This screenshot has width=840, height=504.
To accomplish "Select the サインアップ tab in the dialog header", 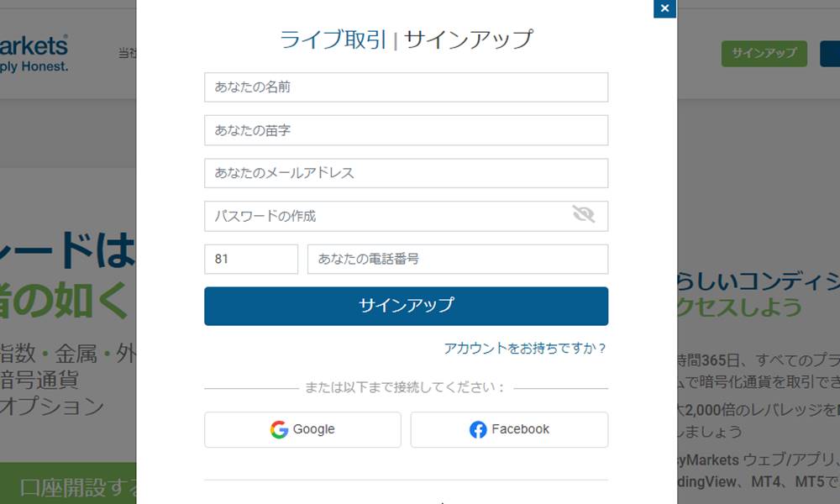I will pos(468,39).
